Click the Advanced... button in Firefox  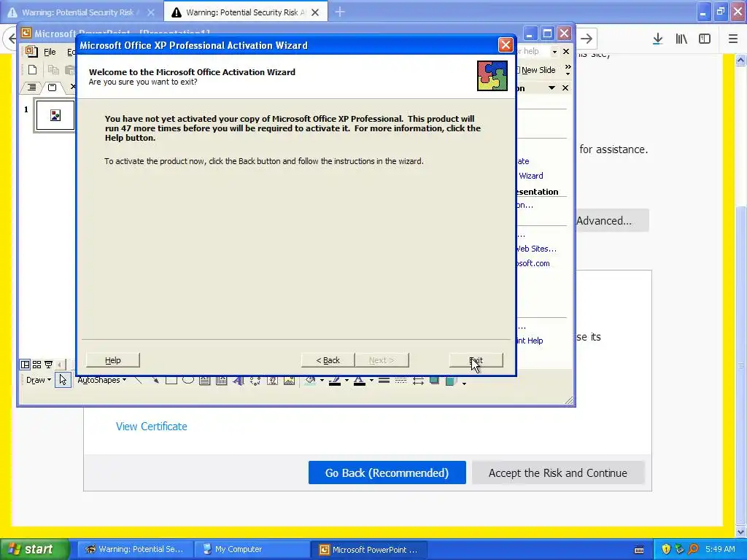tap(612, 220)
